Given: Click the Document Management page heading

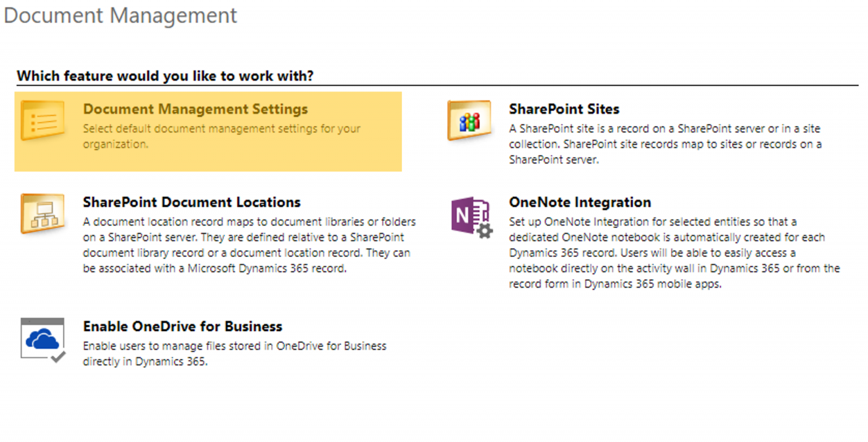Looking at the screenshot, I should [x=119, y=15].
